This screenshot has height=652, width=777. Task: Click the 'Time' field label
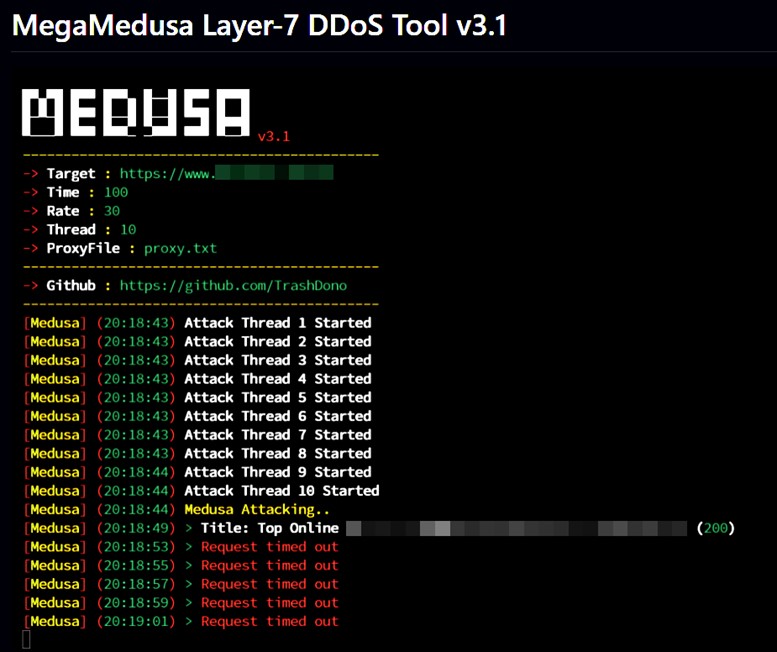coord(63,192)
